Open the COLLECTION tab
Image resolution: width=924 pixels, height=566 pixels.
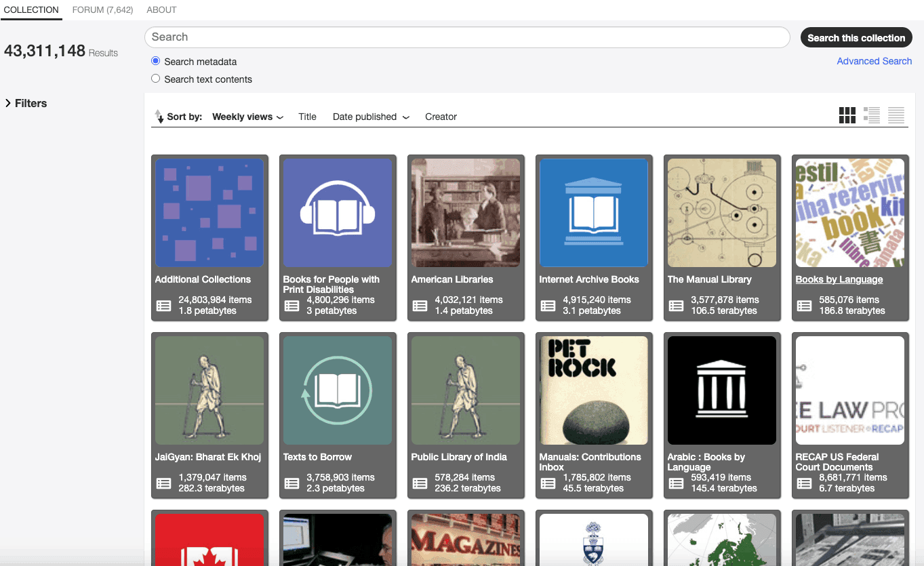coord(31,9)
